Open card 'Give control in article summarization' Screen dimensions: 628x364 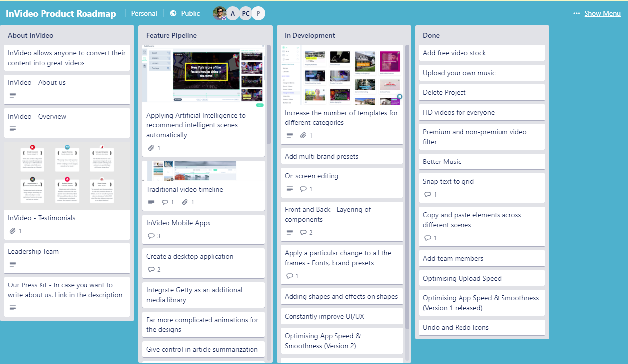(204, 349)
